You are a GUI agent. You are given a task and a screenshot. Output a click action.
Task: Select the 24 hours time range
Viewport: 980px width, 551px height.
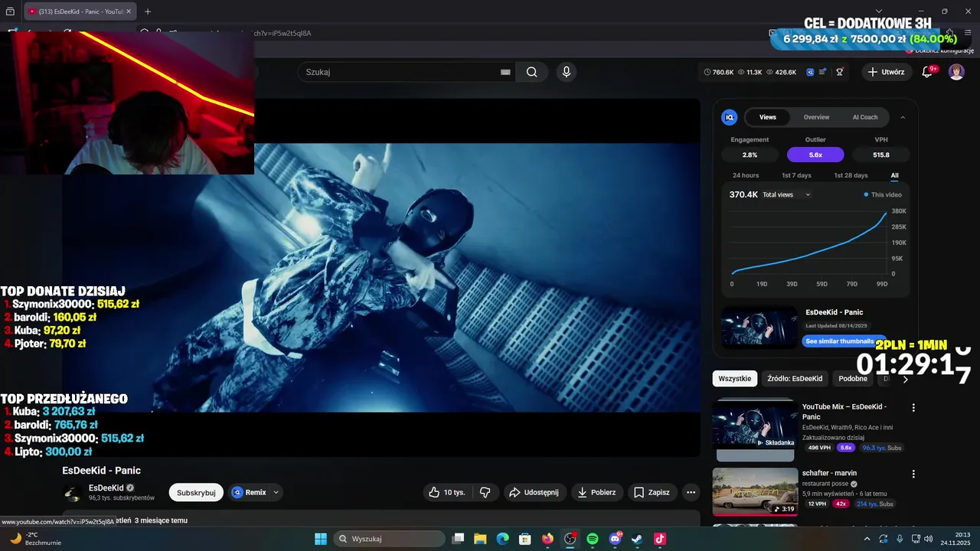[x=746, y=175]
